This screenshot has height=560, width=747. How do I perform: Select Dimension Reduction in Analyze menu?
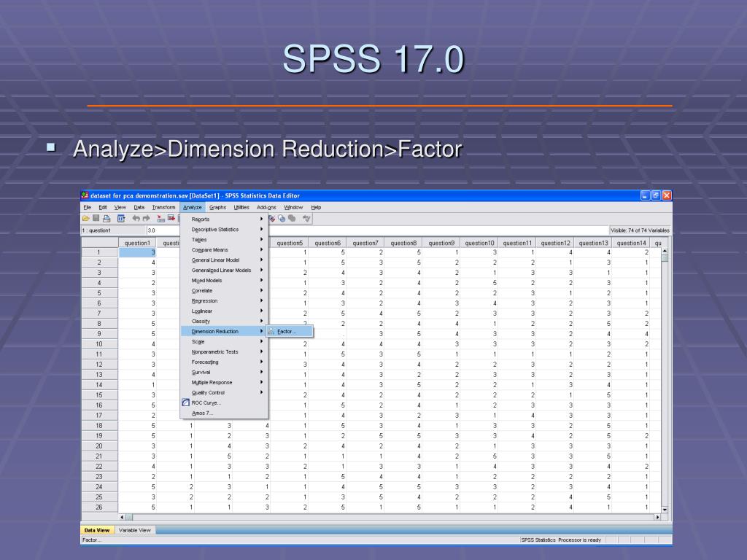(224, 332)
